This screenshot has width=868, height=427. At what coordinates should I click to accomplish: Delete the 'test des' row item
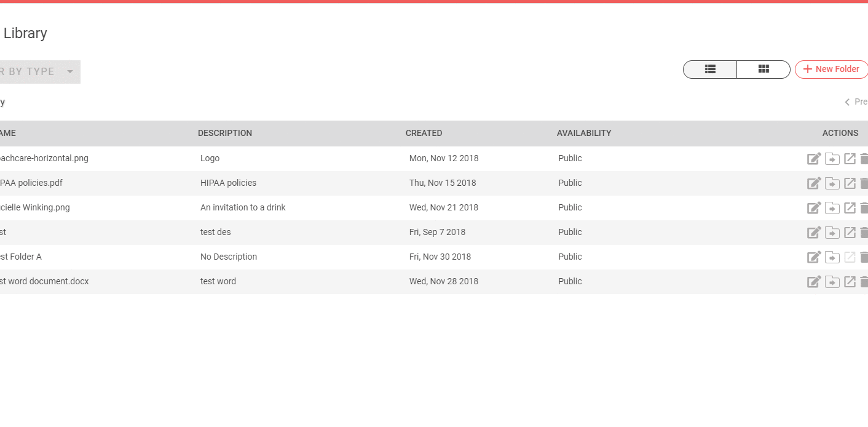864,233
